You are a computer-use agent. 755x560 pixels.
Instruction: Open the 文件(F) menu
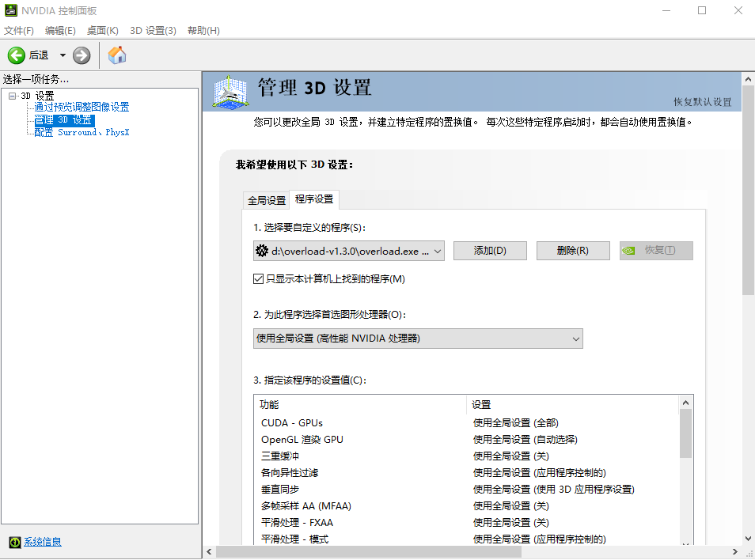pyautogui.click(x=19, y=30)
